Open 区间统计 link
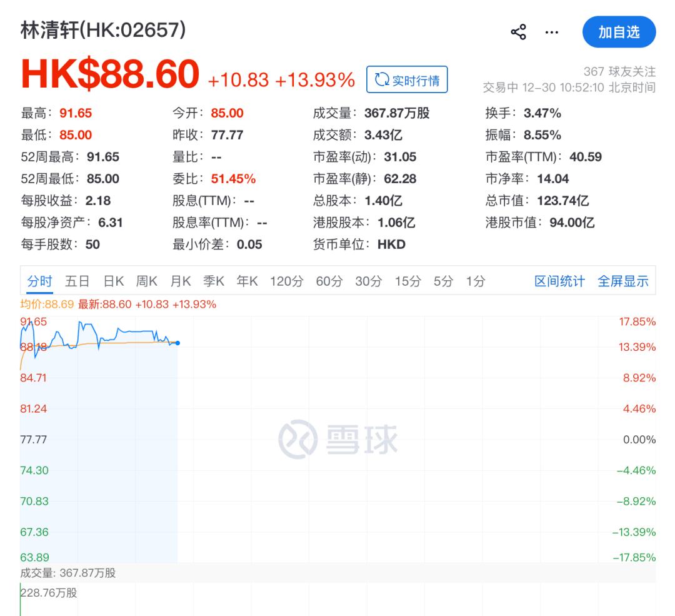The width and height of the screenshot is (675, 616). (559, 281)
